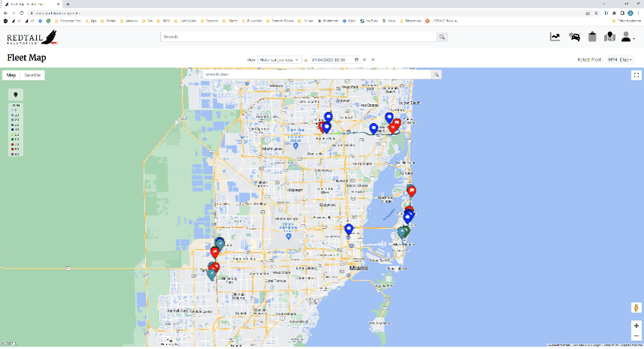Click the map search magnifier button
The height and width of the screenshot is (349, 644).
(x=436, y=75)
